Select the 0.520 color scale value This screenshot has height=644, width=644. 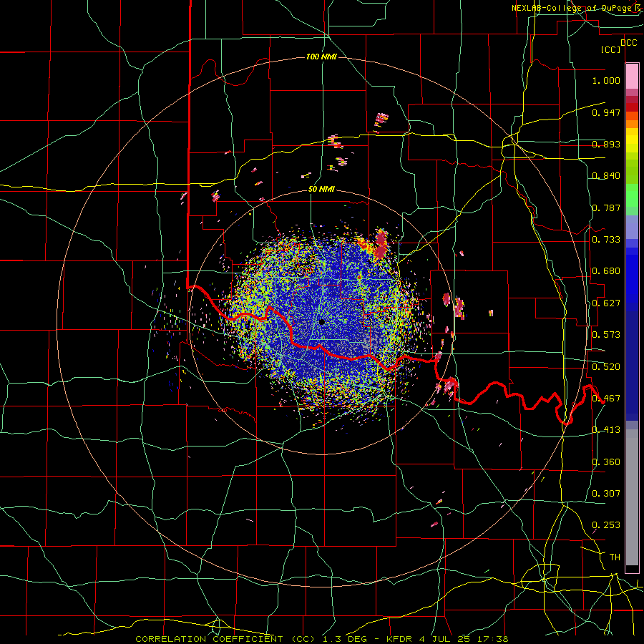[606, 366]
